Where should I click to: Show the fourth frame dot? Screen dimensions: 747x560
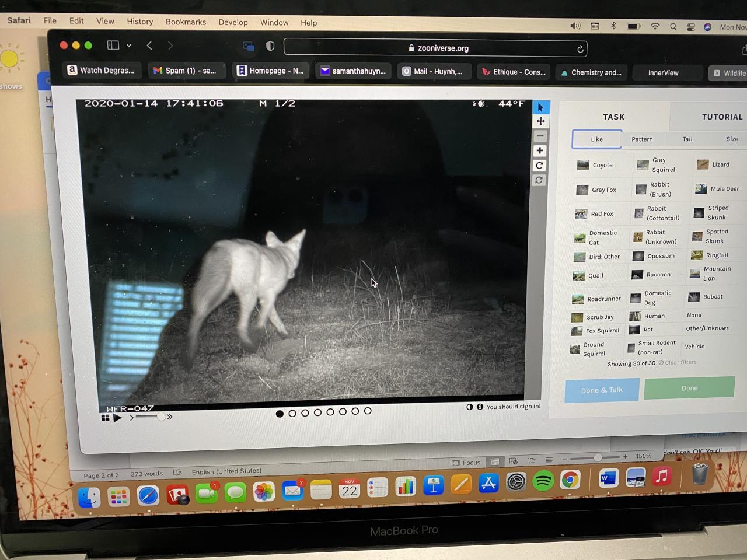317,412
